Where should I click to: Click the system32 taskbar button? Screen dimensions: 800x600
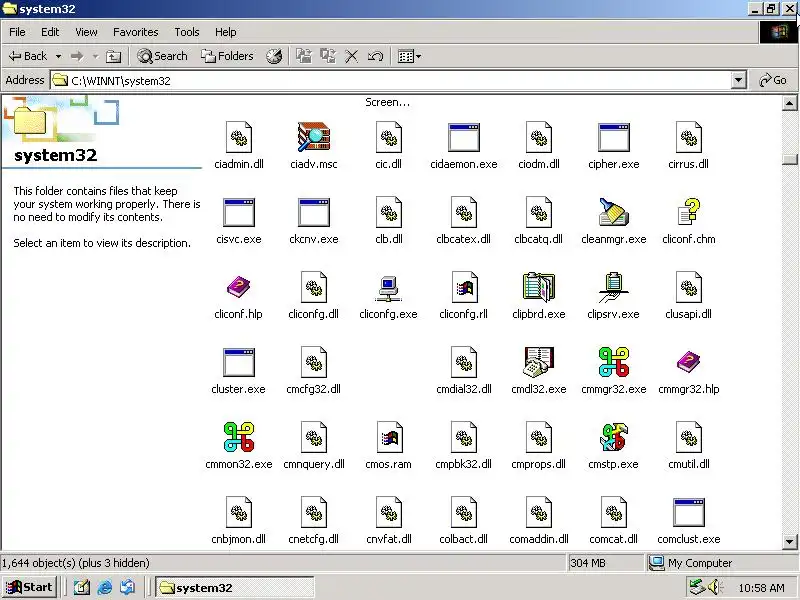coord(235,588)
